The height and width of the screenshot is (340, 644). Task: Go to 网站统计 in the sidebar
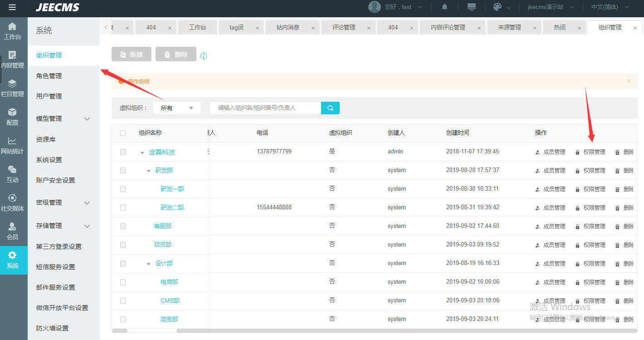[12, 145]
